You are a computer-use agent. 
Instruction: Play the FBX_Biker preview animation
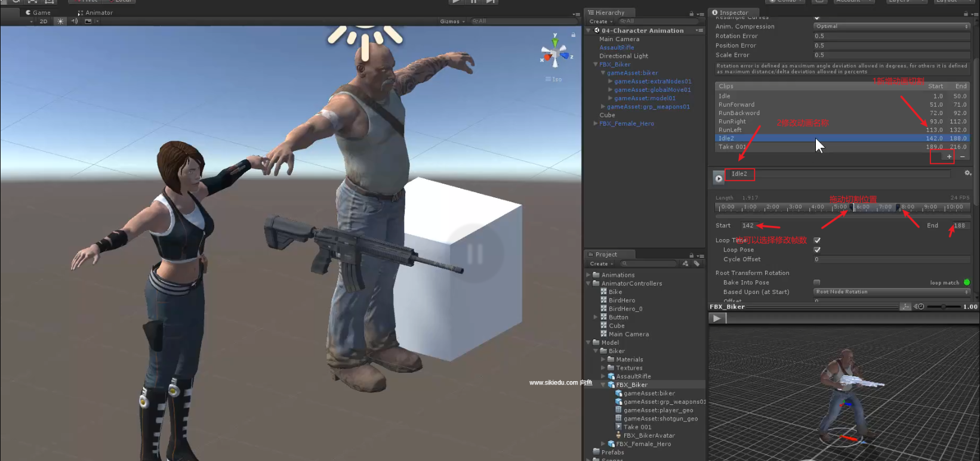tap(717, 318)
